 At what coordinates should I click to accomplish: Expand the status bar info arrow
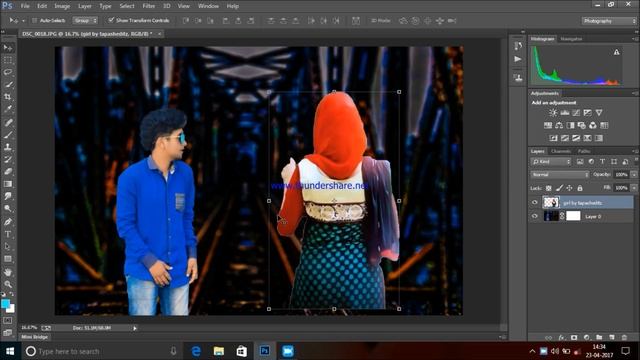coord(135,328)
